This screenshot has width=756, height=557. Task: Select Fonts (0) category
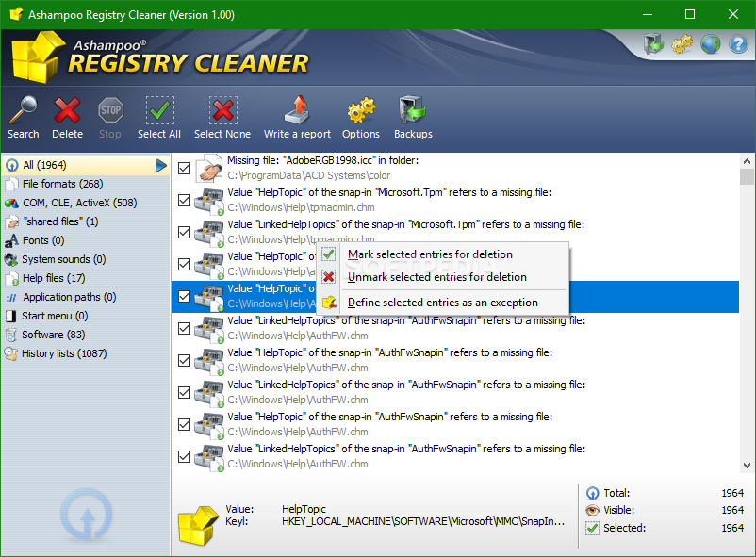(86, 240)
